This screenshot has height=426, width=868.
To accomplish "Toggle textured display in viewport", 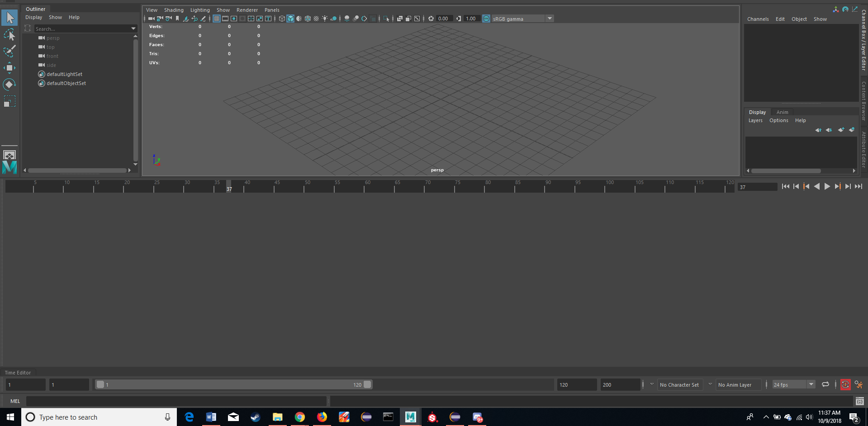I will pyautogui.click(x=308, y=19).
